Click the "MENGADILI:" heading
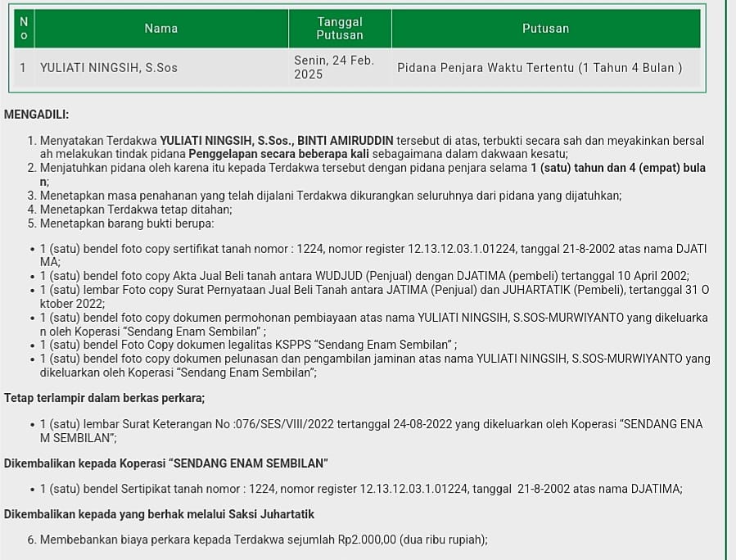736x560 pixels. coord(37,115)
